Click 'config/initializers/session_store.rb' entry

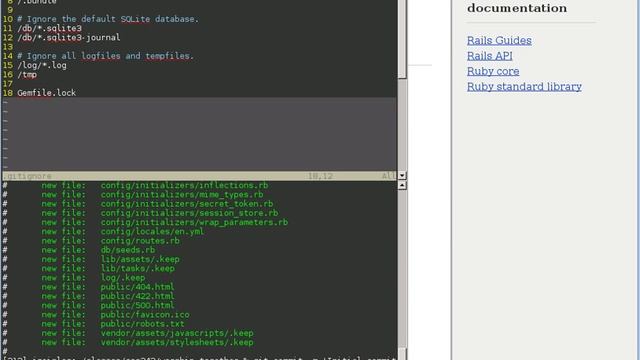[189, 213]
